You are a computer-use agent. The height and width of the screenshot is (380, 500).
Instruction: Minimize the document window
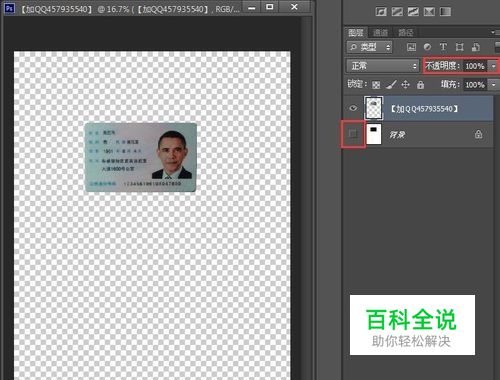coord(252,7)
